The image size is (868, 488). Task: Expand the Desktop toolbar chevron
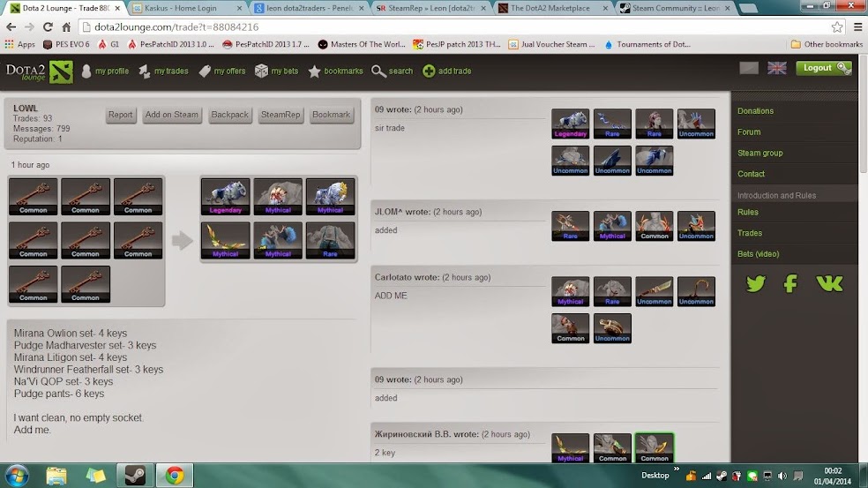click(677, 469)
